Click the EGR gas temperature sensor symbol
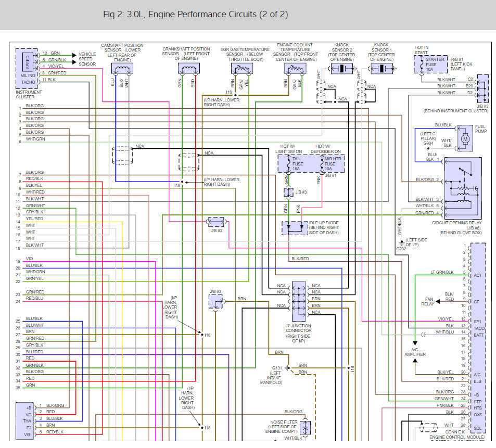 tap(242, 68)
